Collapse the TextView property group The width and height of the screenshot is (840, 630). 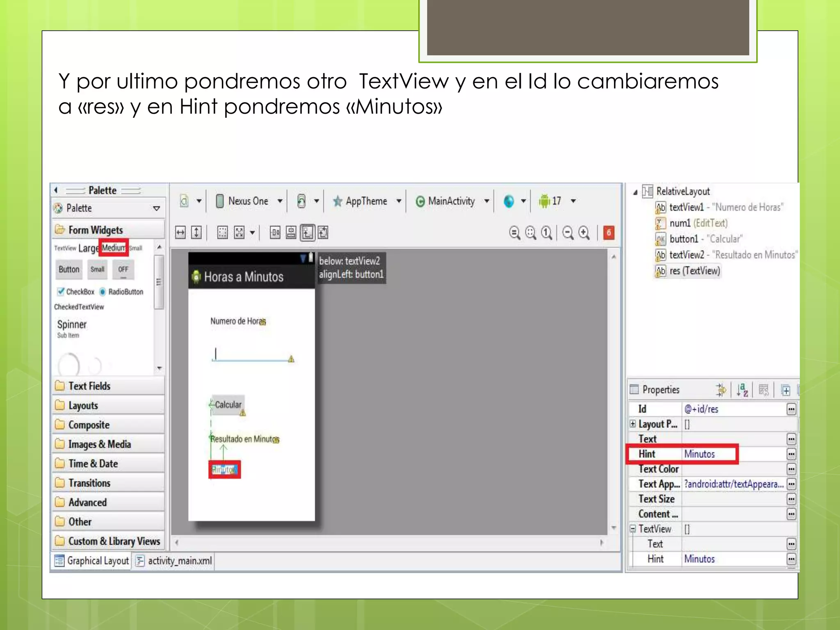click(x=633, y=529)
